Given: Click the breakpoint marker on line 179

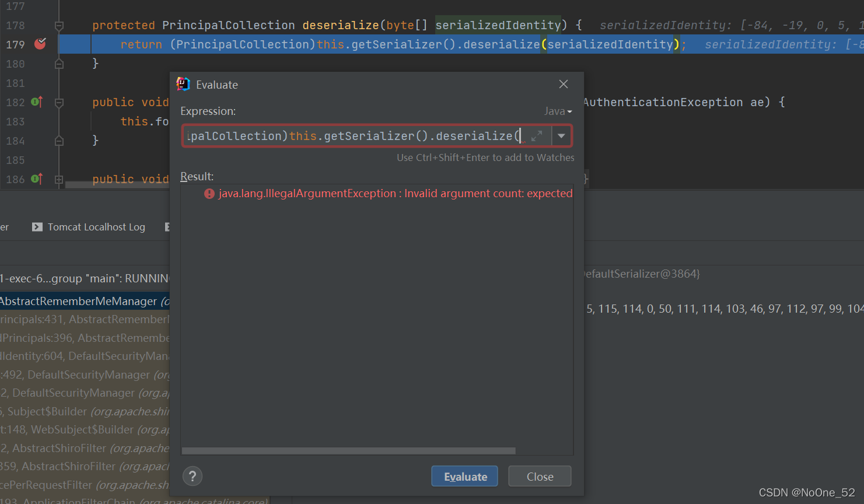Looking at the screenshot, I should click(40, 44).
